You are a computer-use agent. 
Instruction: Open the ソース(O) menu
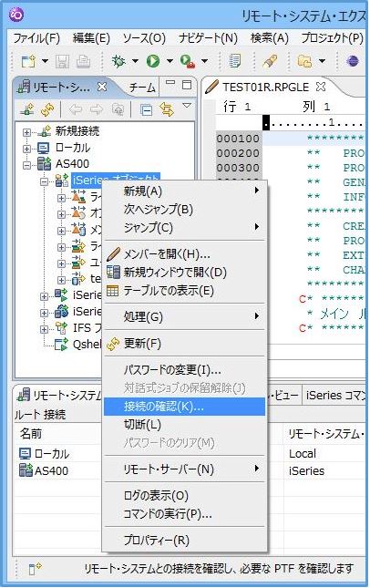coord(144,38)
